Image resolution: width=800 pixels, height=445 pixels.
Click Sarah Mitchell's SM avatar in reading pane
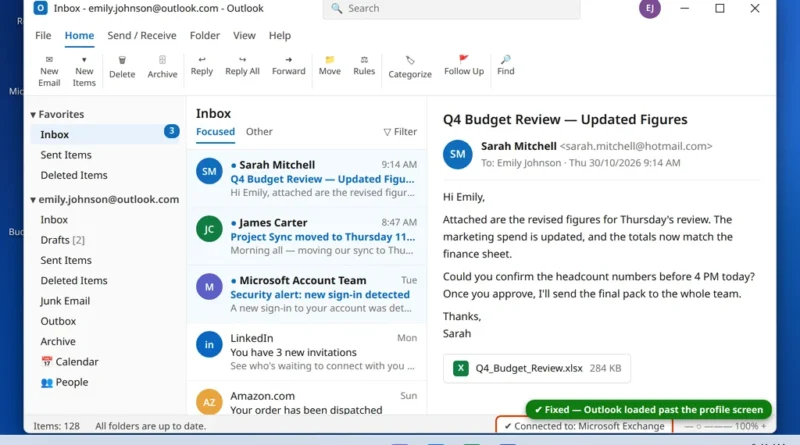[457, 154]
